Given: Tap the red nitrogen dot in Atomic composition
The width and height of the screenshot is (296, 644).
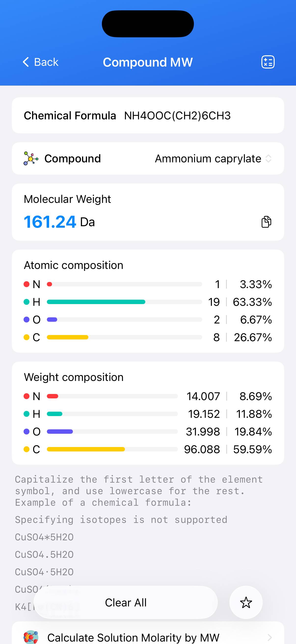Looking at the screenshot, I should coord(27,284).
